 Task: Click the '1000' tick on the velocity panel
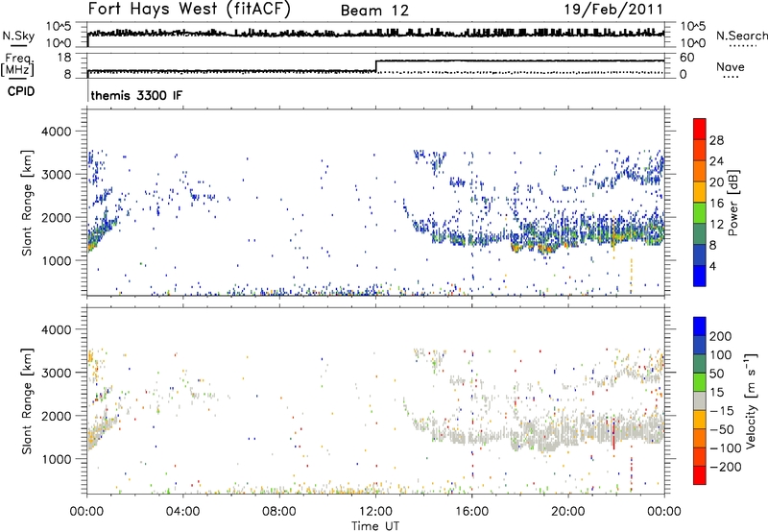(x=56, y=459)
